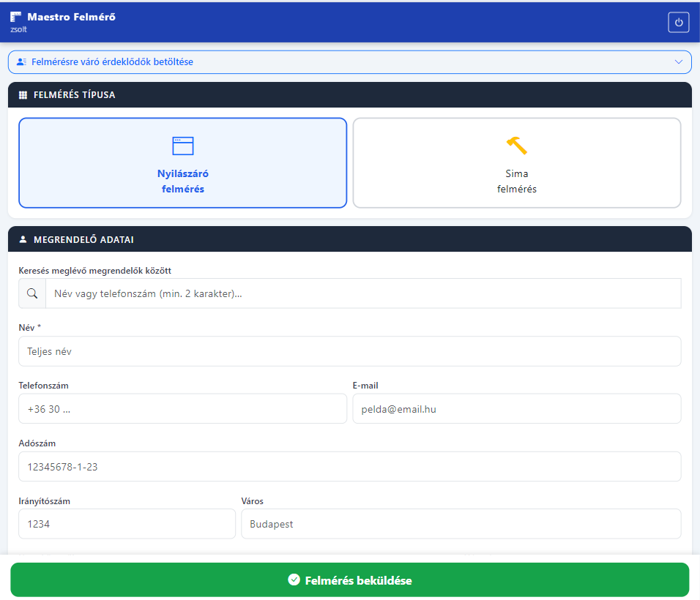Click the magnifier search icon

pos(32,293)
